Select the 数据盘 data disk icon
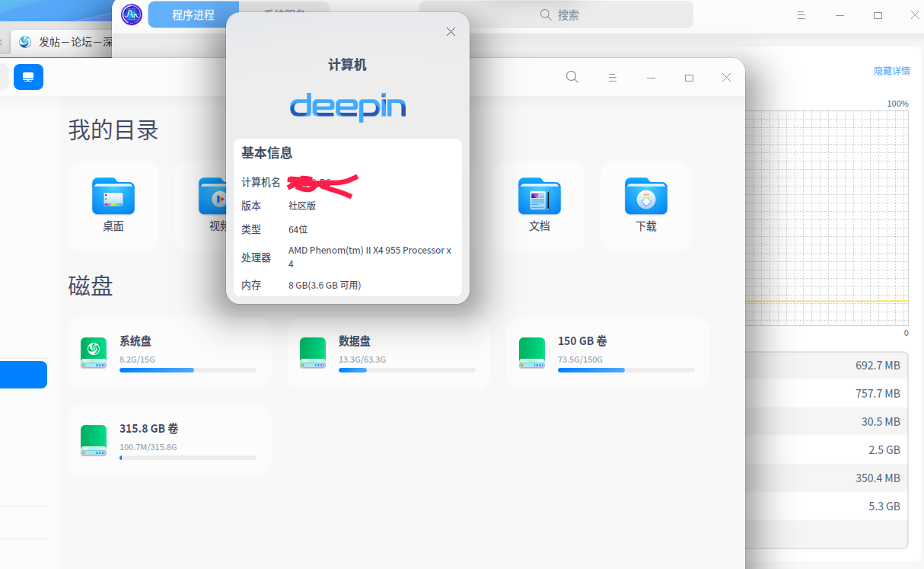Image resolution: width=924 pixels, height=569 pixels. coord(312,353)
